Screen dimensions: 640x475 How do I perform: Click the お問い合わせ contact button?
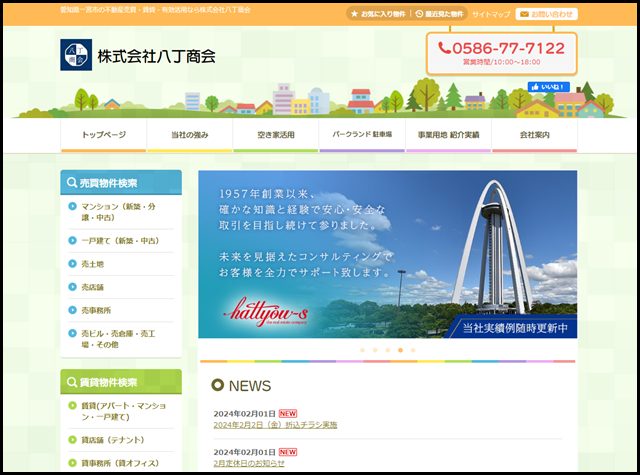[x=547, y=14]
